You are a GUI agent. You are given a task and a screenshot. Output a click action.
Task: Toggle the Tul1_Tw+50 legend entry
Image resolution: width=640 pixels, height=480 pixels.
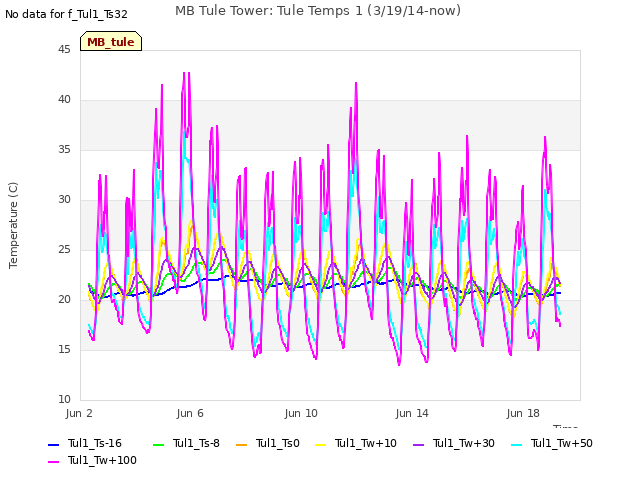tap(552, 443)
